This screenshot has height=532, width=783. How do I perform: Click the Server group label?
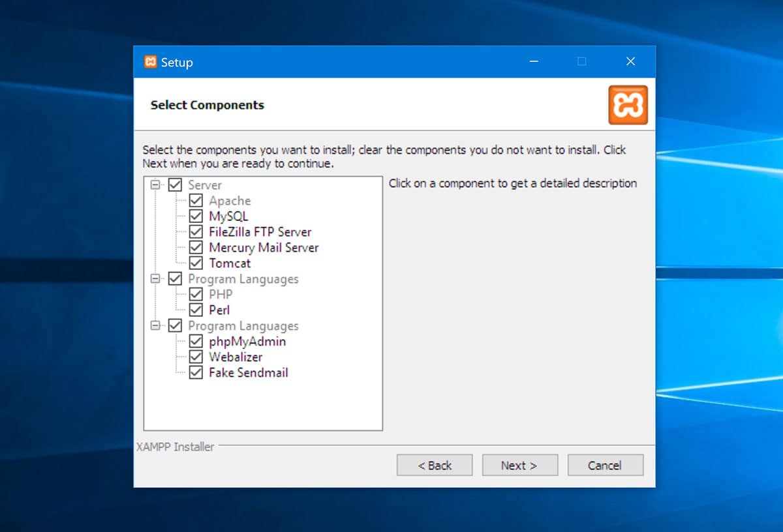tap(205, 185)
